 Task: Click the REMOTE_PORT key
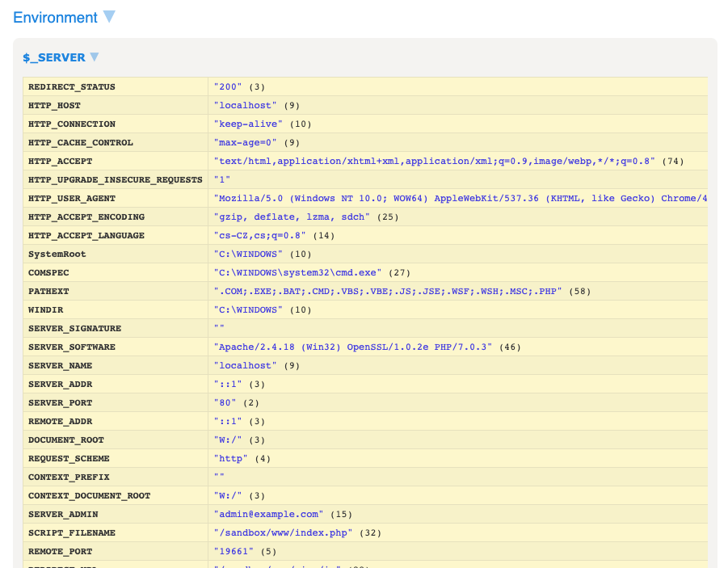tap(60, 551)
